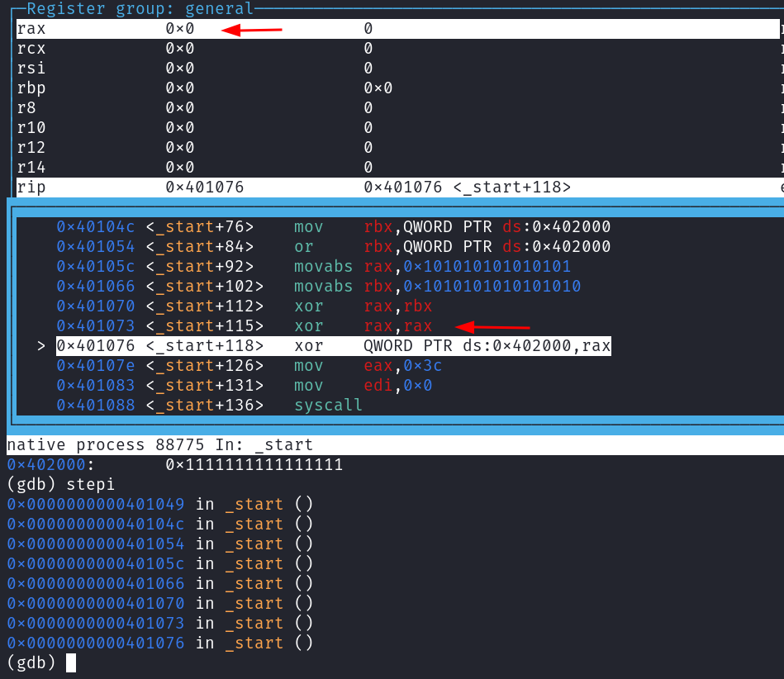Select the highlighted rax register row

coord(397,29)
